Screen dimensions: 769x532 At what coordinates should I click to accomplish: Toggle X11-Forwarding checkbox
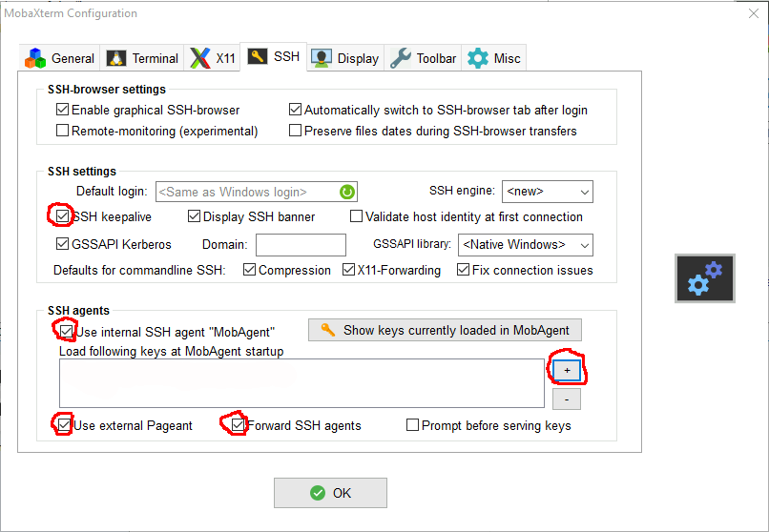[348, 270]
